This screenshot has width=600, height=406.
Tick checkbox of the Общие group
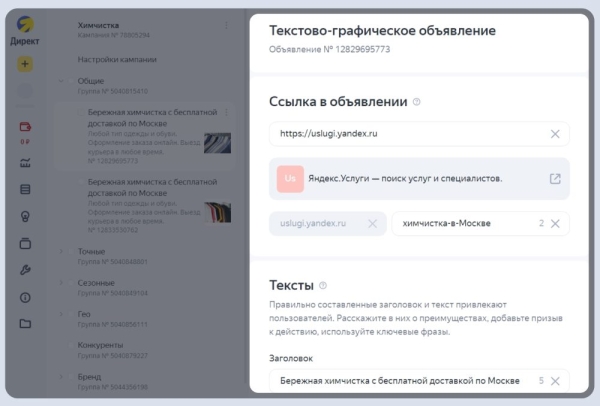(x=71, y=81)
